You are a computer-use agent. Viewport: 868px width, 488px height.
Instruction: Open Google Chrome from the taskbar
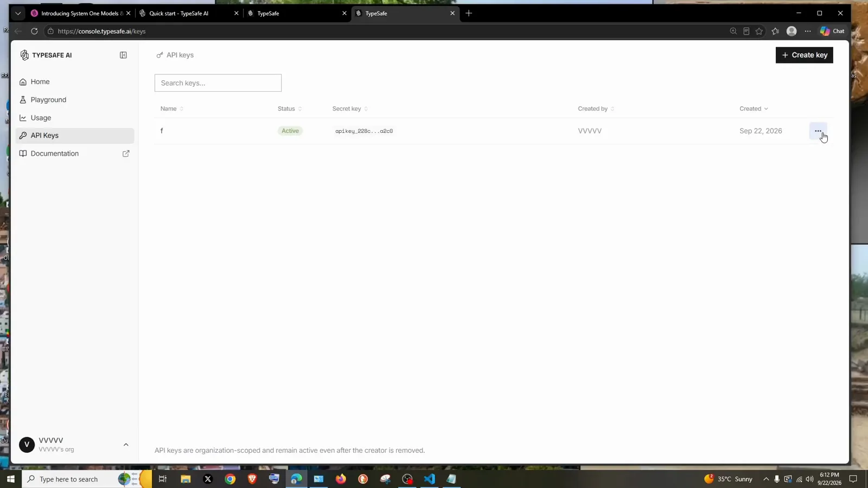pyautogui.click(x=230, y=479)
